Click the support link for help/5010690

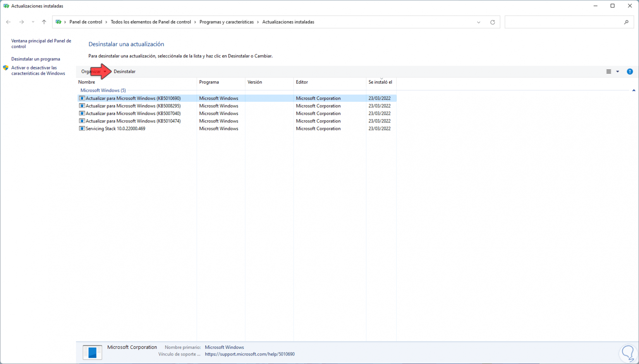coord(250,354)
